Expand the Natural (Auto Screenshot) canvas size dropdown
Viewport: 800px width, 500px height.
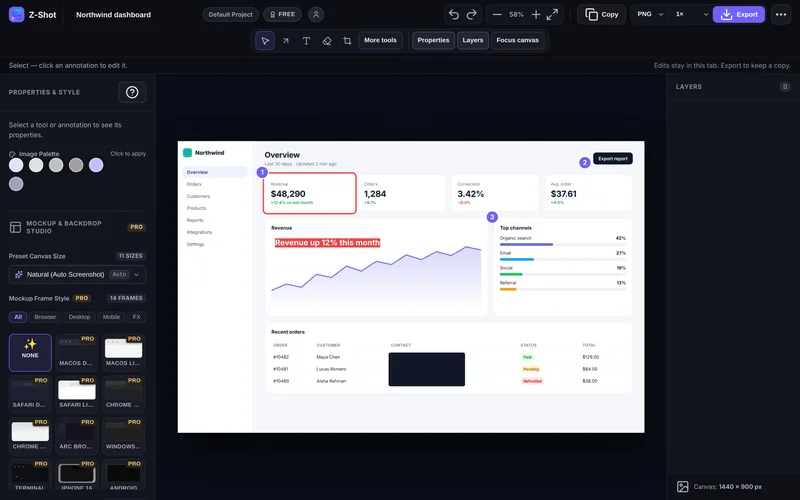coord(77,274)
